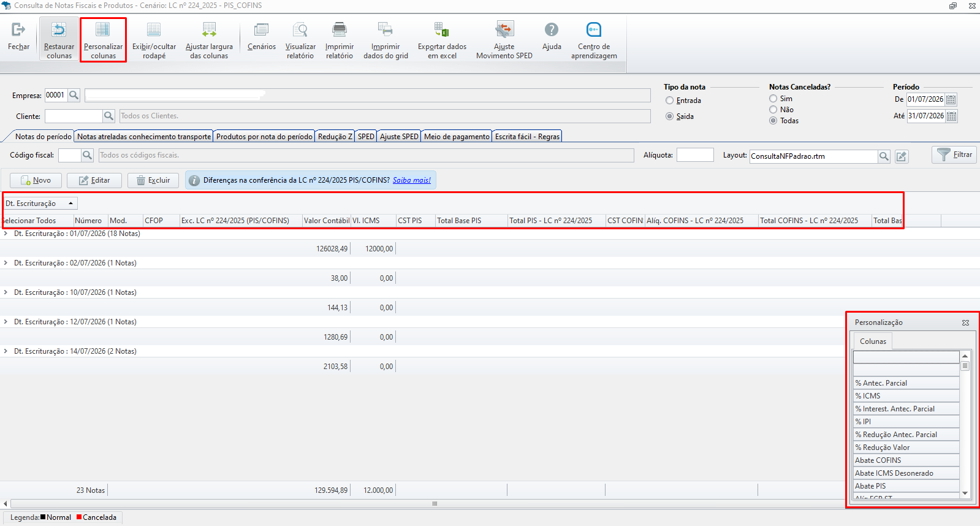Open Ajuste Movimento SPED
This screenshot has width=980, height=526.
(x=504, y=38)
